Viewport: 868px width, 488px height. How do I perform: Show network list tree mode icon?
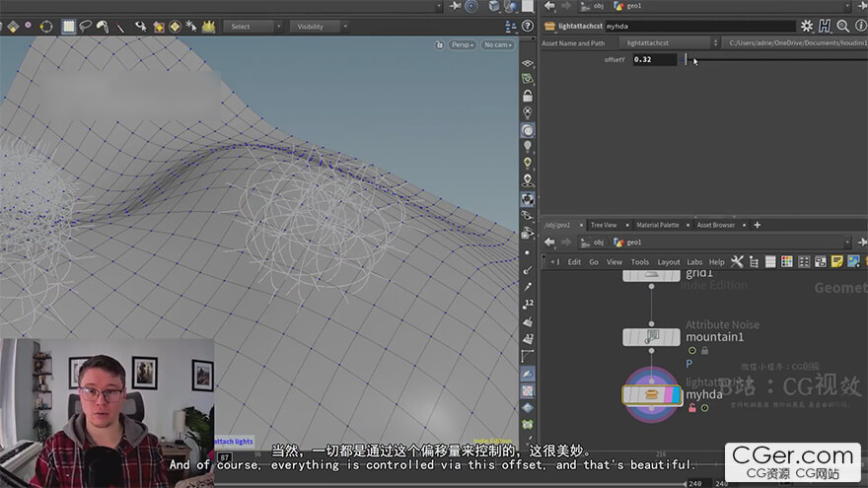[754, 261]
